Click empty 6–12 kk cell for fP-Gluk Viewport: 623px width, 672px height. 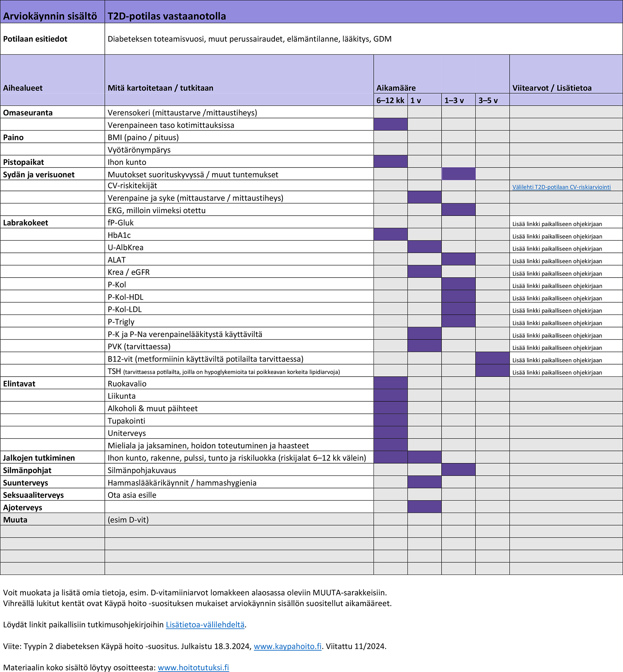[390, 222]
